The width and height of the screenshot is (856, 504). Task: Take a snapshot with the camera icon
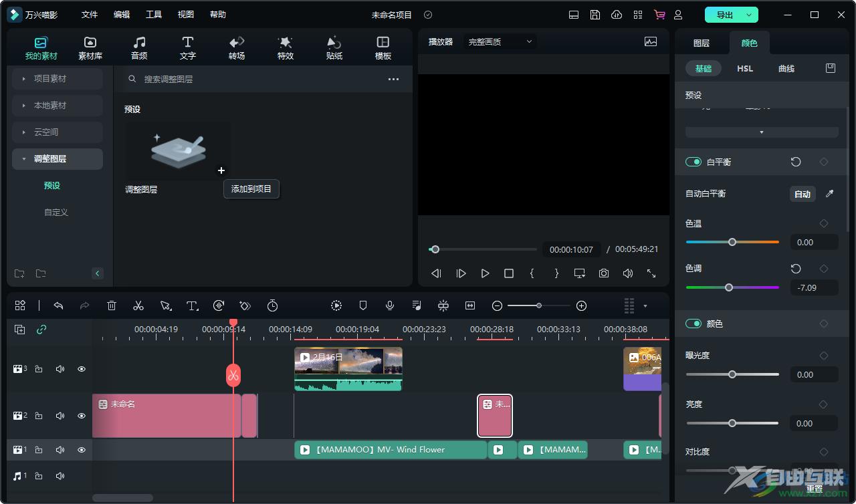coord(604,273)
